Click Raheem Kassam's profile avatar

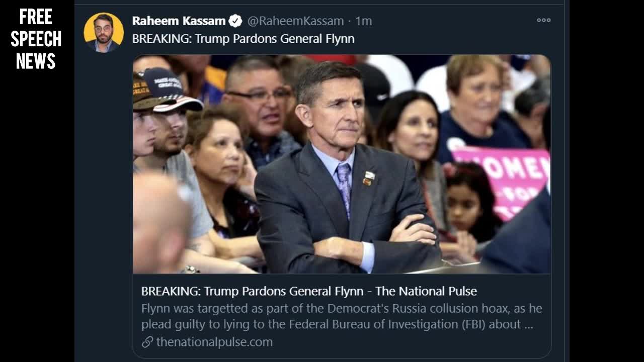104,32
